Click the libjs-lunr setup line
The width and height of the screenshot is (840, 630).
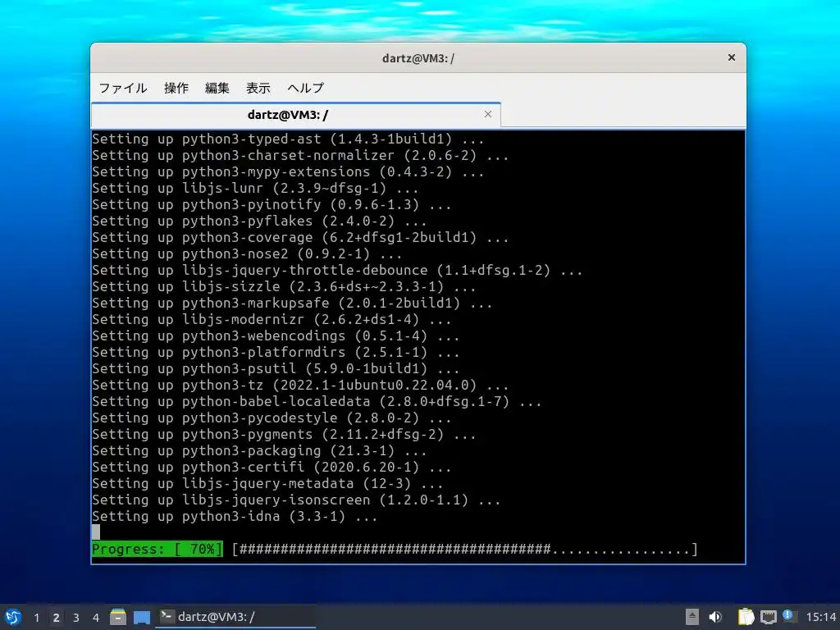pos(255,189)
